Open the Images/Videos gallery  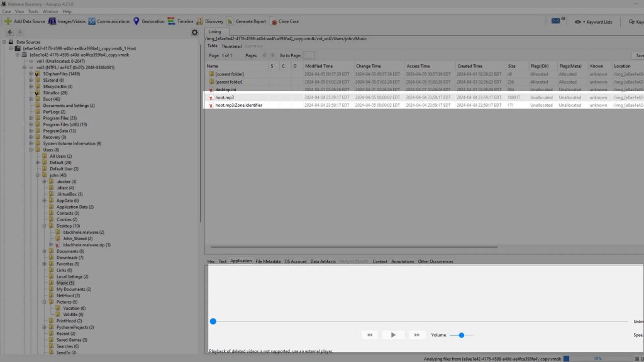(67, 21)
